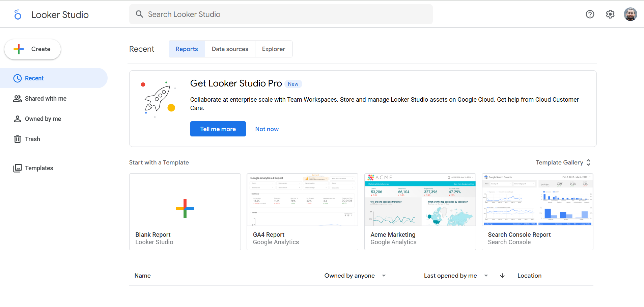Open the Trash section

[54, 139]
